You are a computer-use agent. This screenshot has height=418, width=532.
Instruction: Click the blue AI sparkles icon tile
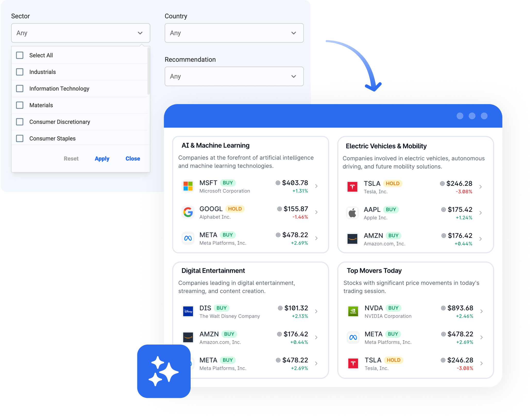click(x=164, y=371)
